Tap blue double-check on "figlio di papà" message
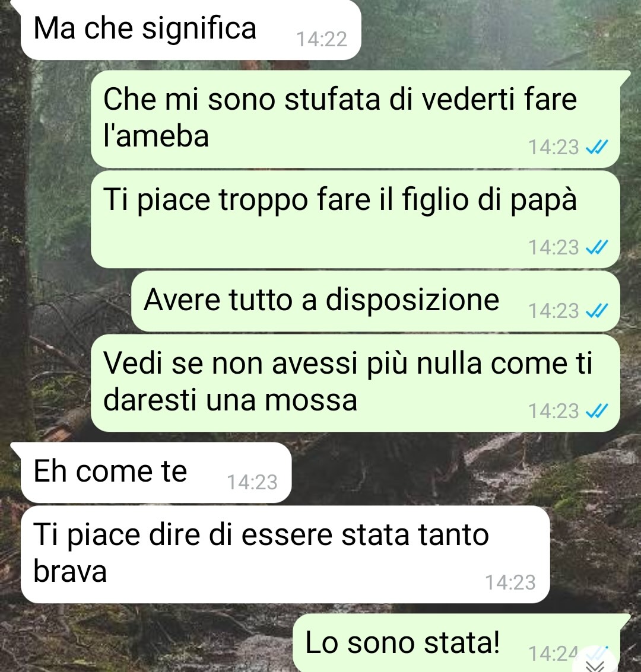This screenshot has height=672, width=641. coord(597,248)
